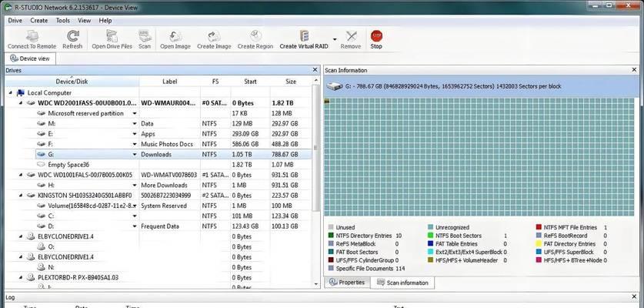Sort by the FS column header
Image resolution: width=644 pixels, height=308 pixels.
pyautogui.click(x=215, y=82)
